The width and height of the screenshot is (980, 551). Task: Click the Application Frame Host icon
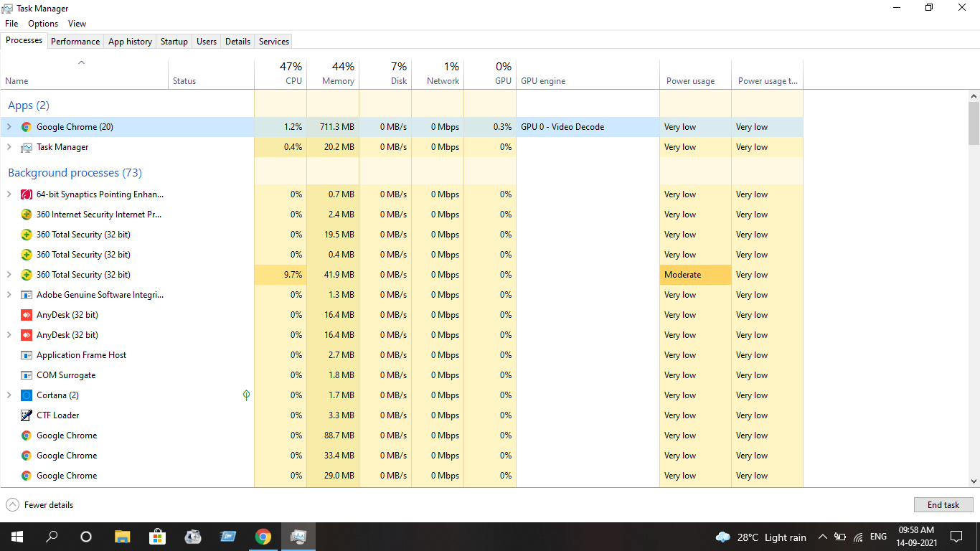(27, 355)
